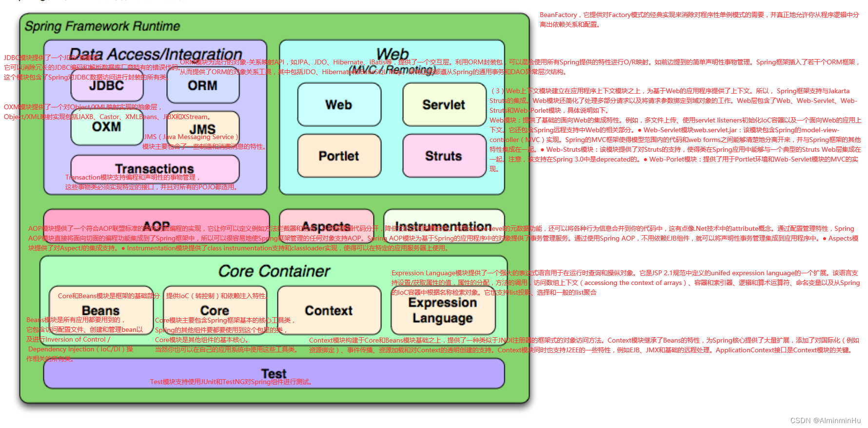The image size is (868, 428).
Task: Click the JDBC module box
Action: [107, 85]
